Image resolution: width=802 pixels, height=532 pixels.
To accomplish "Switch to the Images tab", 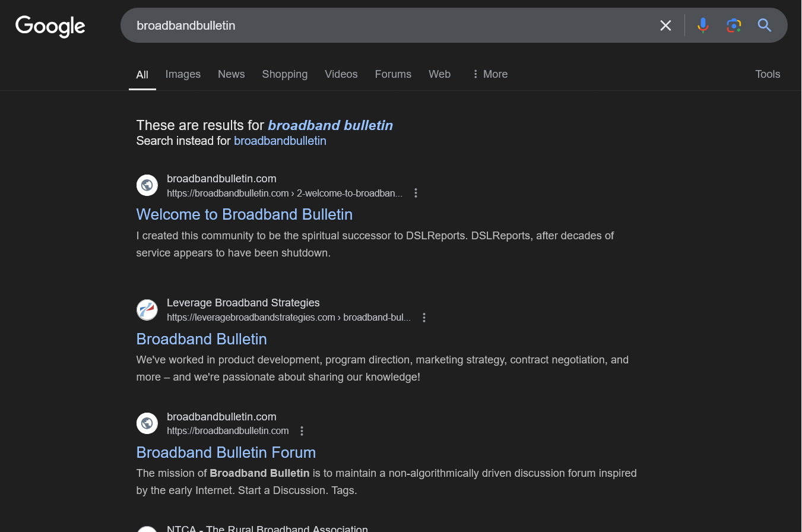I will click(x=183, y=74).
